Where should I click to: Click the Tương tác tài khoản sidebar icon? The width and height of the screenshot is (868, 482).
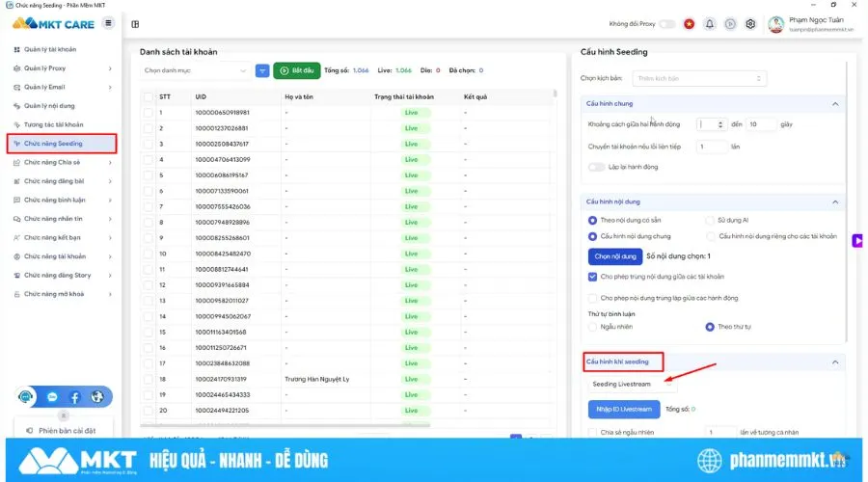click(x=16, y=125)
